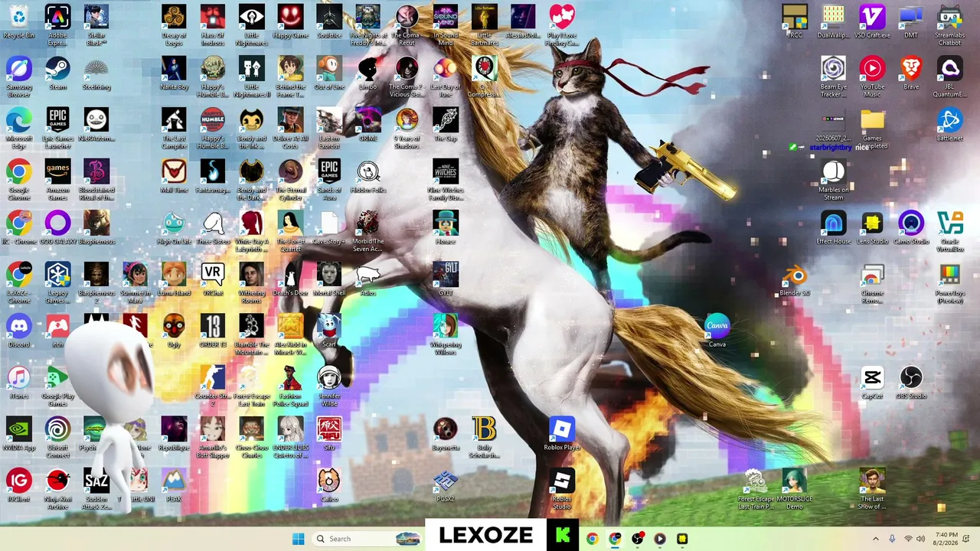Select The Last Campfire icon

point(174,129)
